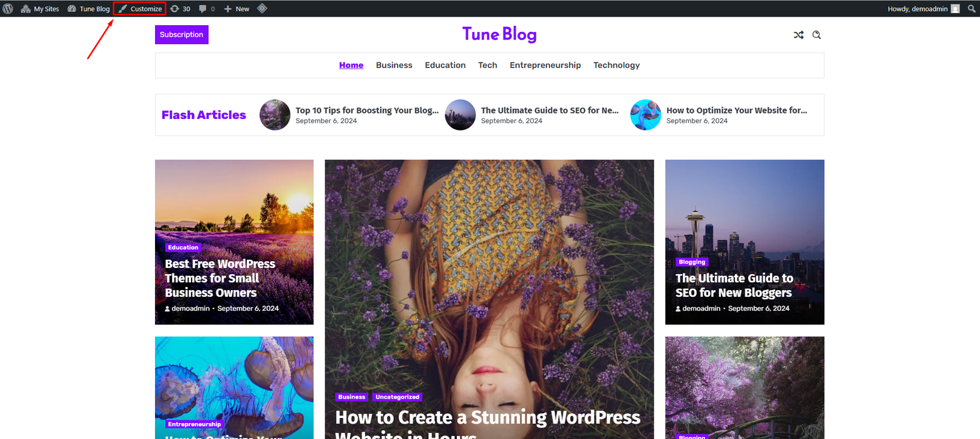Click the updates icon showing 30
Viewport: 980px width, 439px height.
coord(180,9)
